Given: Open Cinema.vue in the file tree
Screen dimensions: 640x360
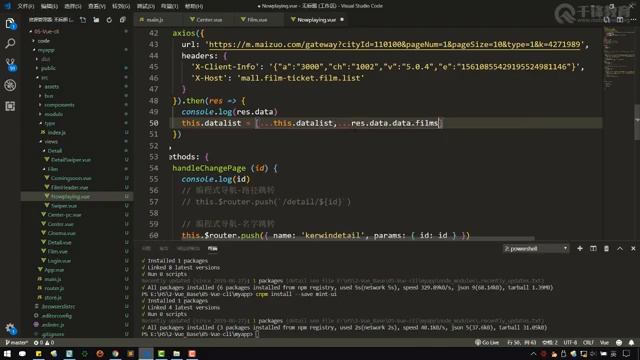Looking at the screenshot, I should 61,233.
